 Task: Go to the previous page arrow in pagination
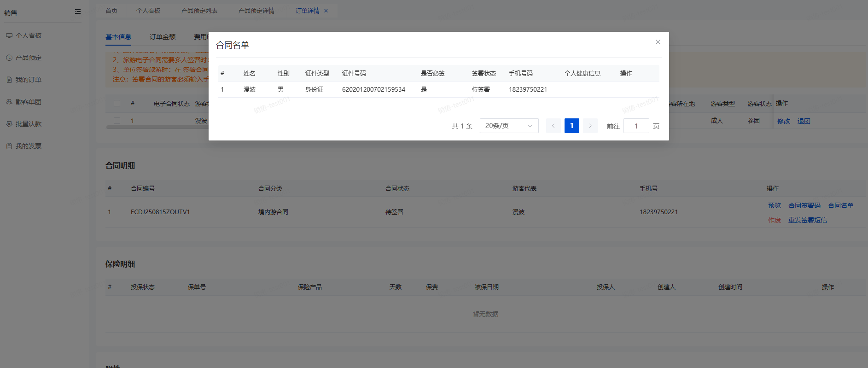[553, 126]
